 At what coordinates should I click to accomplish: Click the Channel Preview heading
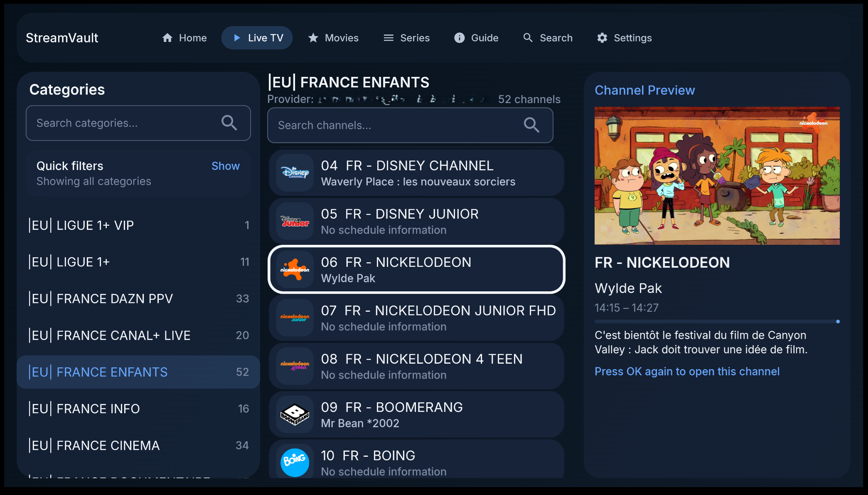[x=644, y=90]
